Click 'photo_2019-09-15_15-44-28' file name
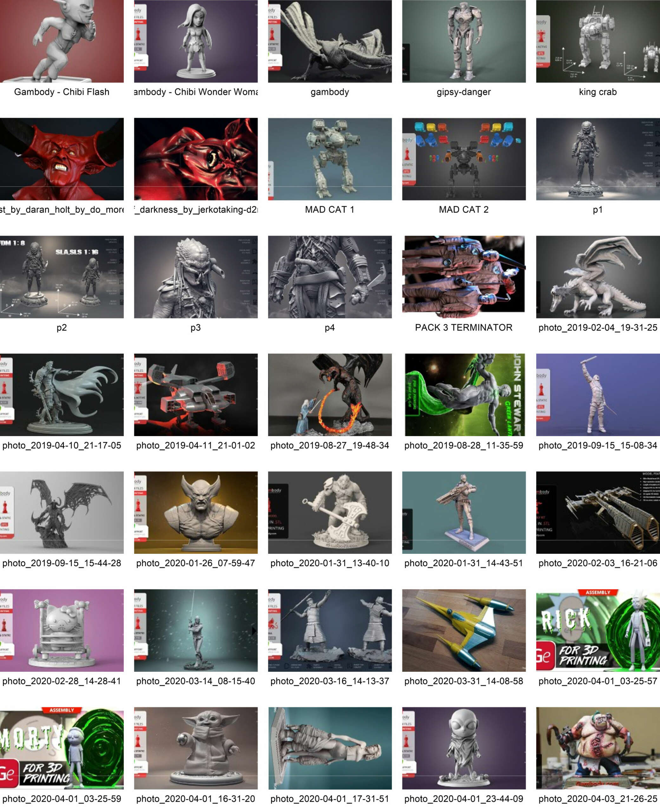Viewport: 660px width, 812px height. point(62,563)
